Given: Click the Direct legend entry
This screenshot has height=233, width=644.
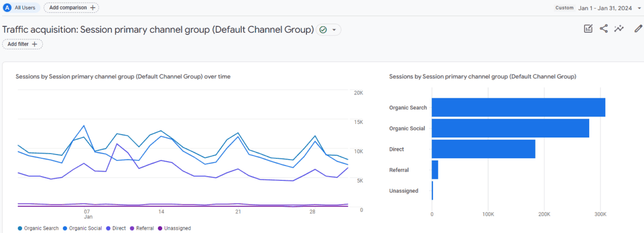Looking at the screenshot, I should click(x=116, y=228).
